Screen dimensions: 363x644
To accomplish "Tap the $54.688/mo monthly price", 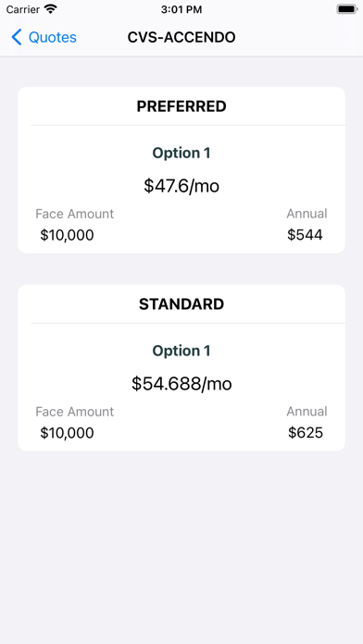I will click(181, 384).
